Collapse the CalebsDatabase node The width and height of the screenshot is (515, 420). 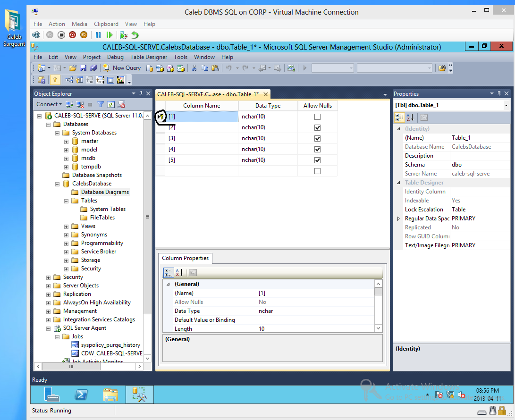57,184
